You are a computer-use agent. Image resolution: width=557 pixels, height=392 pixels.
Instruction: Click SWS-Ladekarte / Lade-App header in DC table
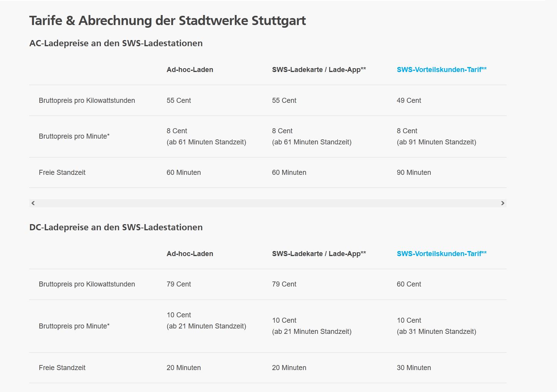point(319,254)
